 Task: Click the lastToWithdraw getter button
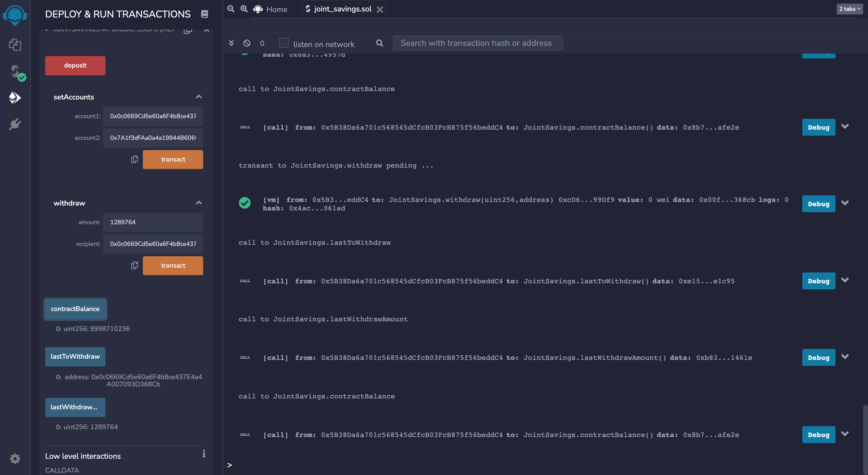pos(75,357)
